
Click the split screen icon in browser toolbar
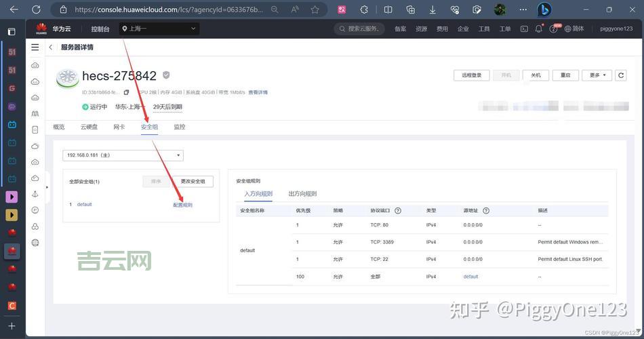pos(388,9)
